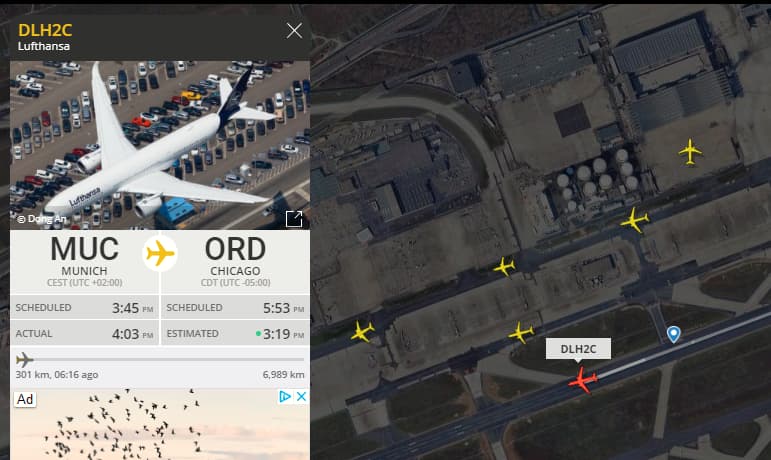Image resolution: width=771 pixels, height=460 pixels.
Task: Open the Lufthansa airline name link
Action: click(44, 46)
